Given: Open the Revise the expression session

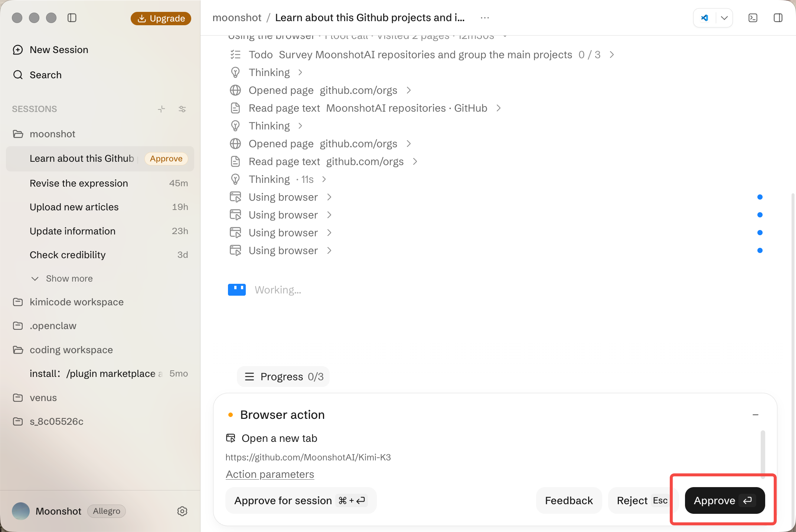Looking at the screenshot, I should point(100,183).
